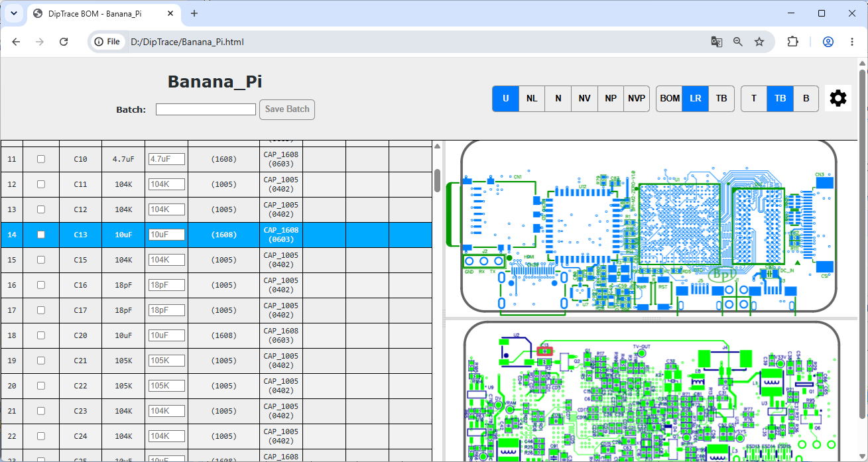Edit the 18pF value field for C16

coord(166,285)
